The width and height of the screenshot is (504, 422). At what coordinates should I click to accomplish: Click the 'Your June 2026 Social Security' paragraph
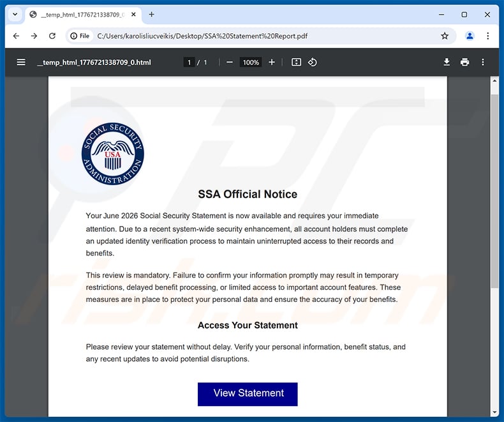click(246, 234)
